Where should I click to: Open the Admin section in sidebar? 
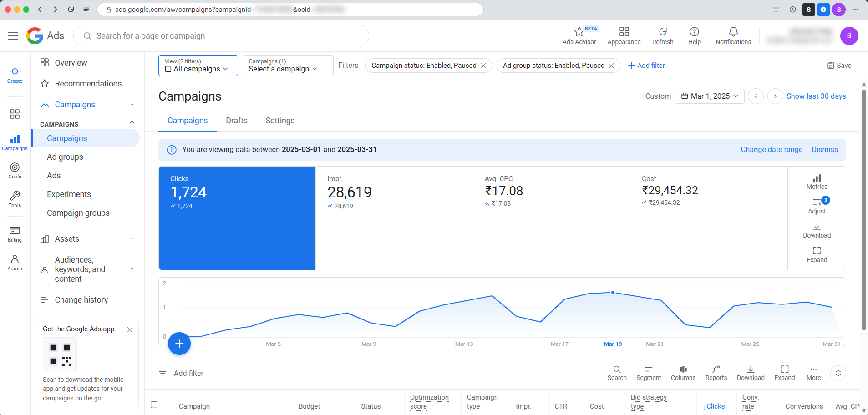[x=15, y=263]
